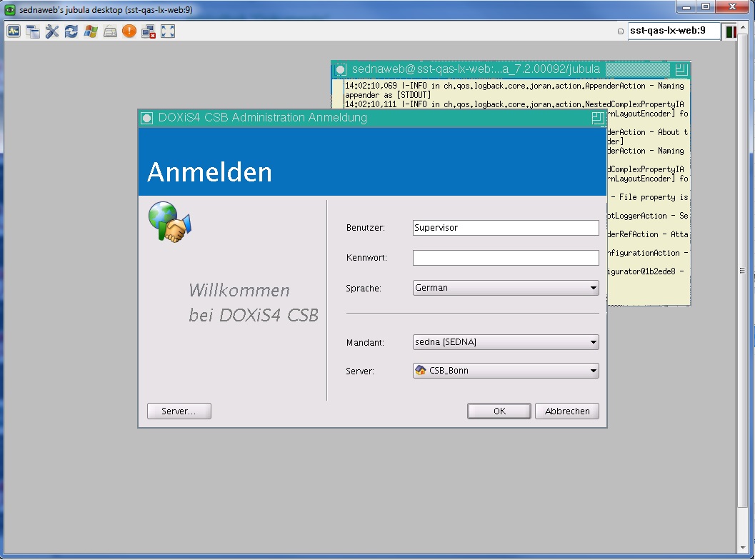The height and width of the screenshot is (560, 755).
Task: Open the window menu icon of the DOXiS4 login dialog
Action: click(x=147, y=118)
